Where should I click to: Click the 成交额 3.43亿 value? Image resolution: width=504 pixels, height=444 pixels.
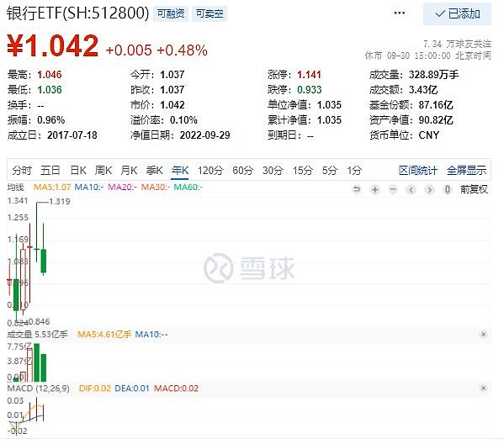[423, 90]
